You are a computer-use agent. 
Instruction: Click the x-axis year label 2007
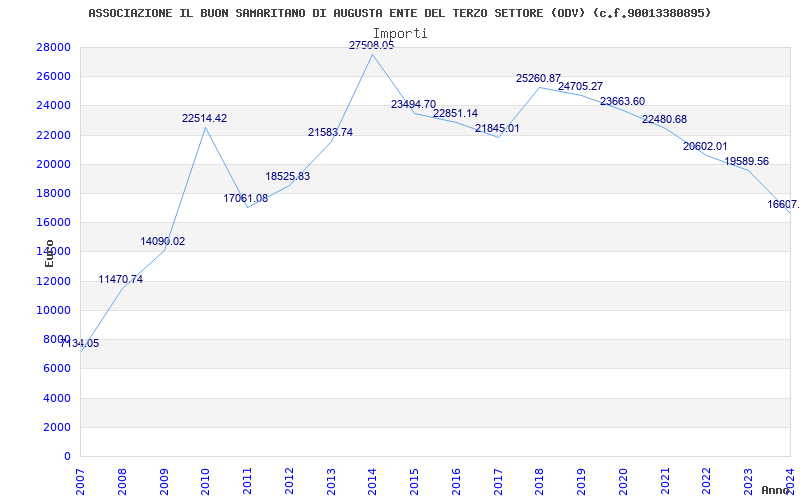point(81,482)
